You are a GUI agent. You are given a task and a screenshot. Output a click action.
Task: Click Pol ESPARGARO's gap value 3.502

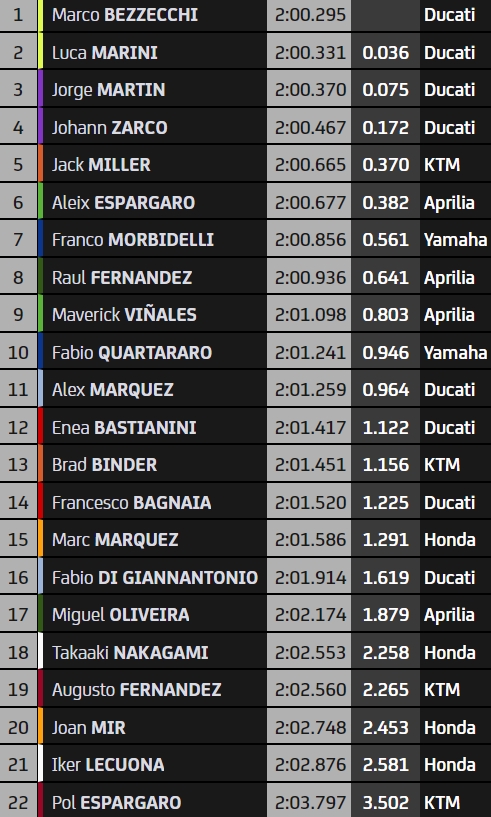coord(386,802)
